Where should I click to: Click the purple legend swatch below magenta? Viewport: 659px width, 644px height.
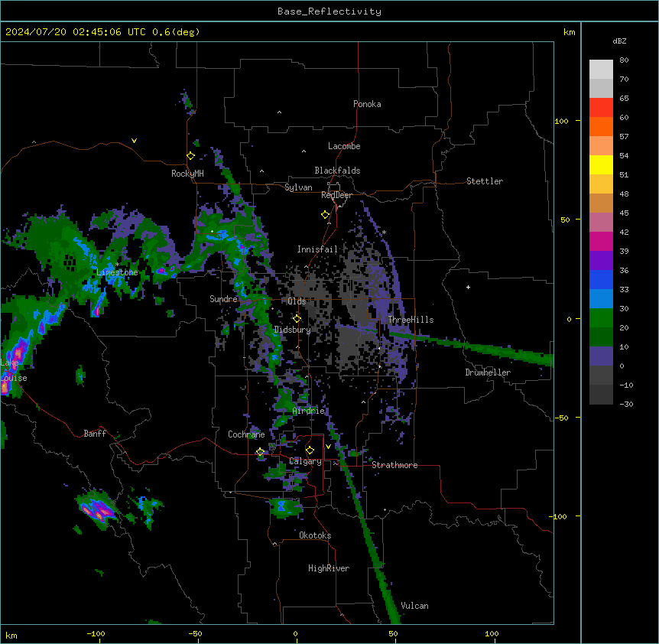click(x=601, y=261)
